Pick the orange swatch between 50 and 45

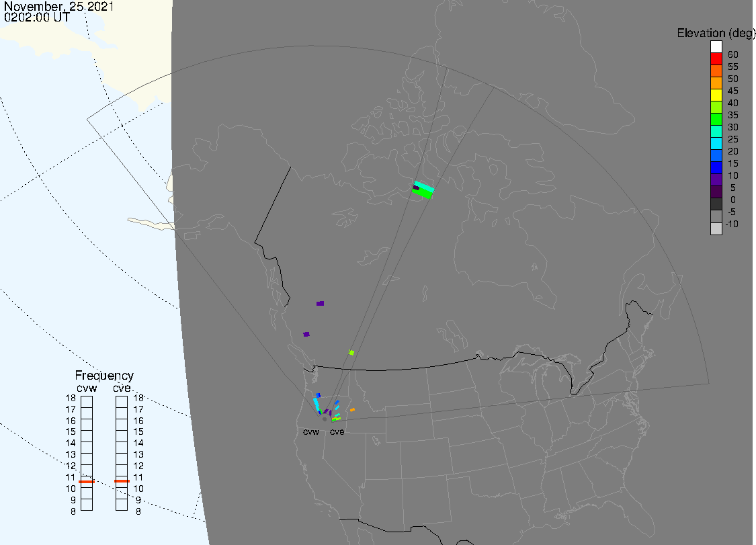[716, 83]
